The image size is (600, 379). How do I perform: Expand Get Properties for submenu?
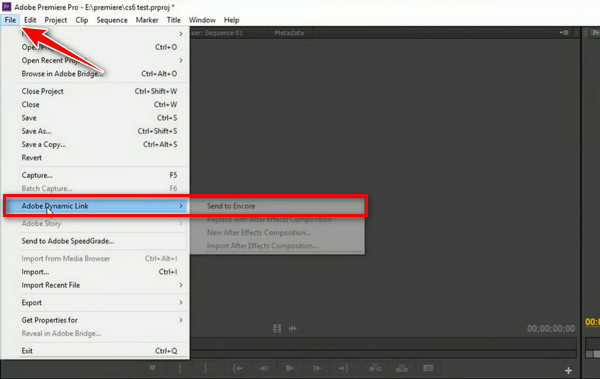pyautogui.click(x=95, y=320)
